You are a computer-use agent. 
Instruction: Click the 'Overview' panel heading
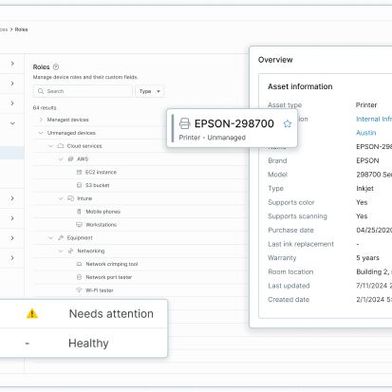click(x=275, y=60)
